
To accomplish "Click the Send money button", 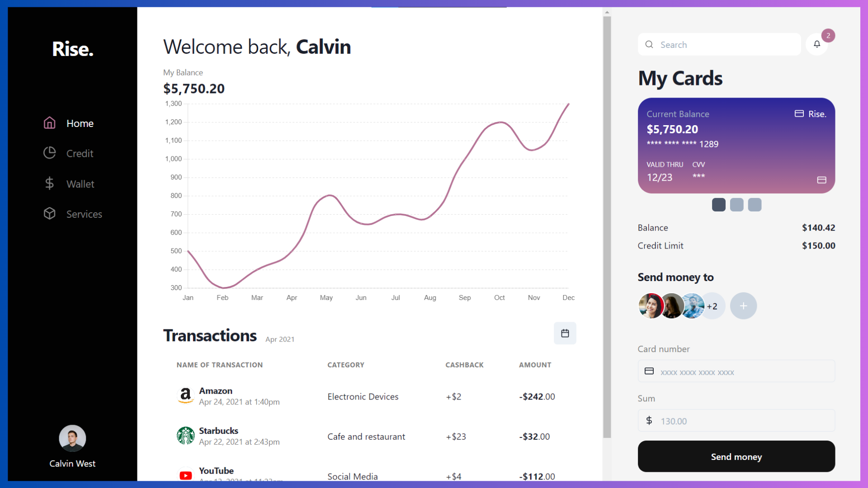I will 736,457.
